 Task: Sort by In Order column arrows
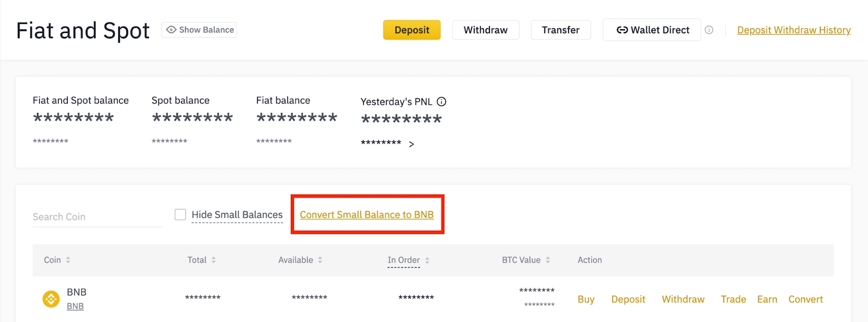point(427,261)
